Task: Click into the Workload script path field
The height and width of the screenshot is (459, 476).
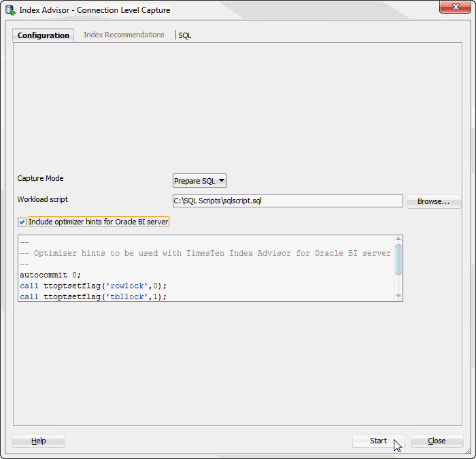Action: tap(288, 201)
